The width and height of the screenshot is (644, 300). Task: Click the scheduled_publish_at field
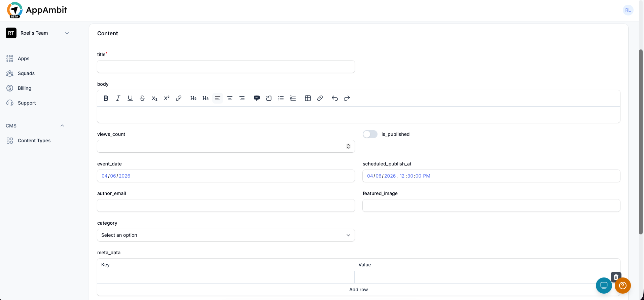pyautogui.click(x=491, y=176)
